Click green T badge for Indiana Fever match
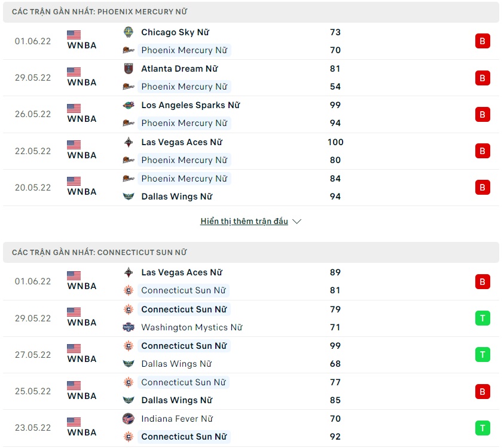This screenshot has width=504, height=448. click(x=482, y=428)
